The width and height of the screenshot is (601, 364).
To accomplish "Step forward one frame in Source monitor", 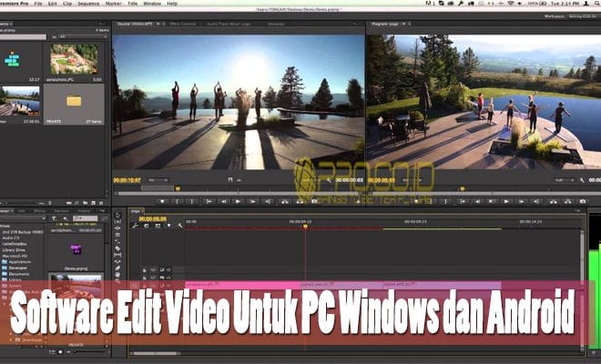I will 252,201.
